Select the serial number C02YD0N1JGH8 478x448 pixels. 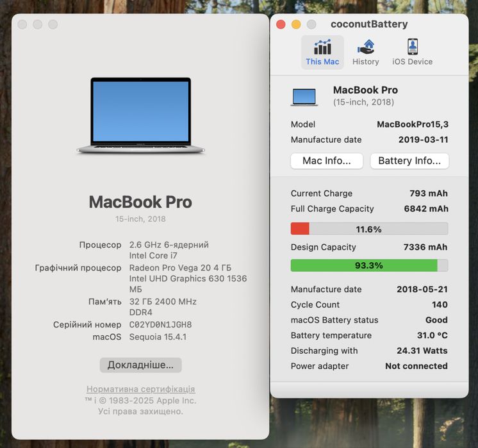(160, 324)
